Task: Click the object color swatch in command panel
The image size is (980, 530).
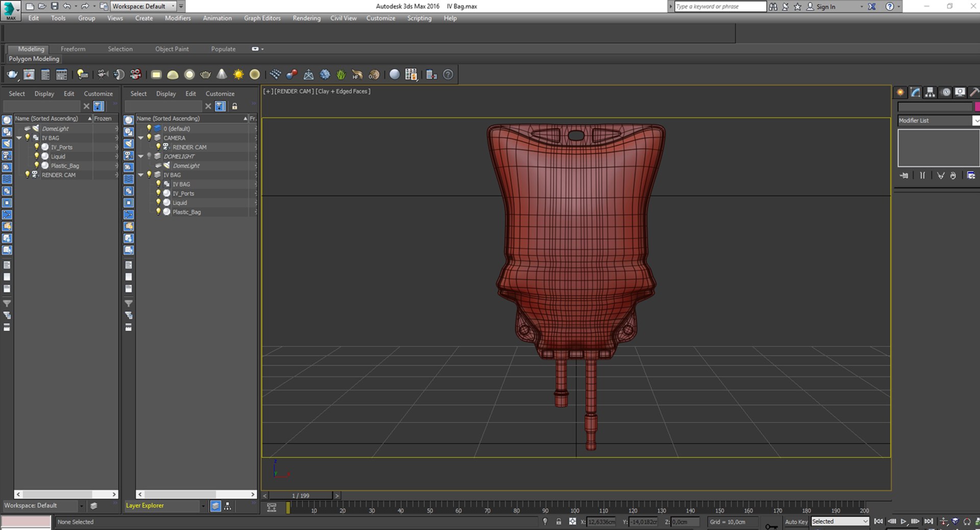Action: click(x=977, y=107)
